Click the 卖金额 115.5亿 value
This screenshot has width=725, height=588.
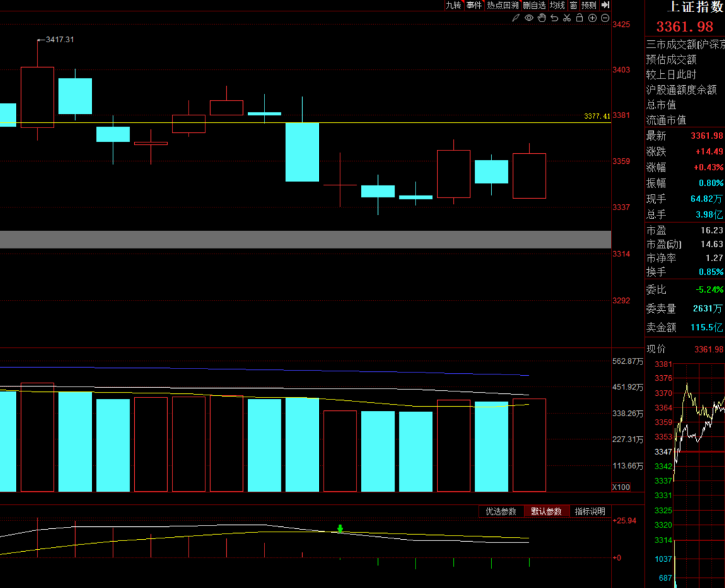(706, 328)
